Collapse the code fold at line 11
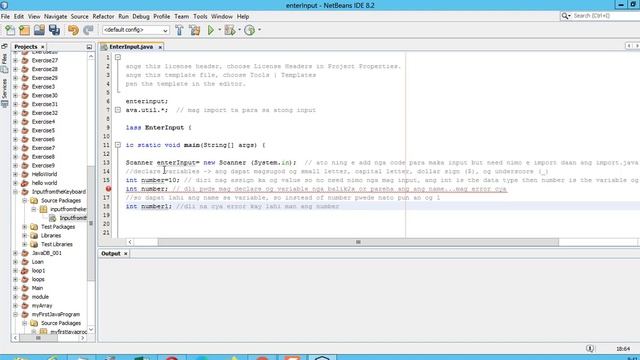640x360 pixels. click(x=118, y=145)
